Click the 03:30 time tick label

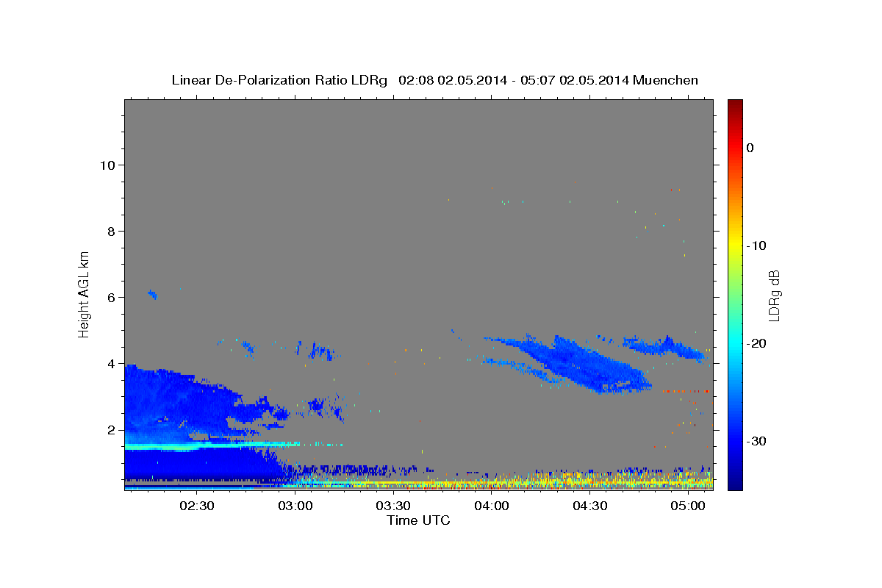393,506
